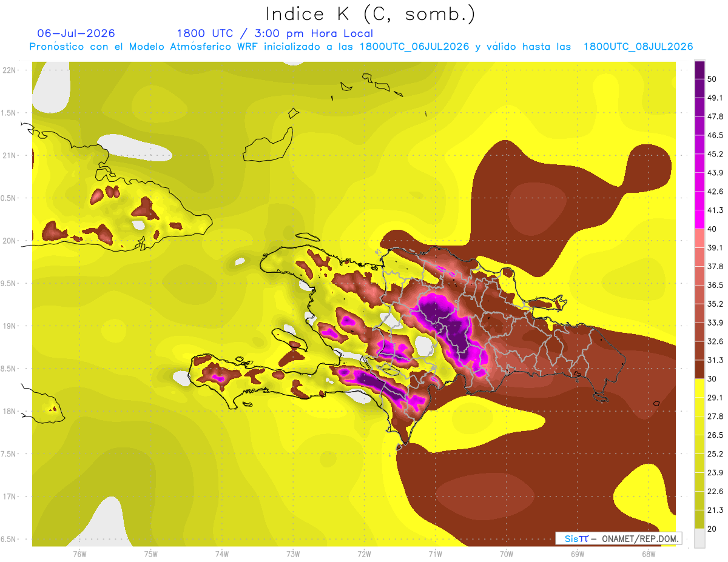This screenshot has height=562, width=728.
Task: Click the "1.5N" latitude axis label
Action: (x=10, y=113)
